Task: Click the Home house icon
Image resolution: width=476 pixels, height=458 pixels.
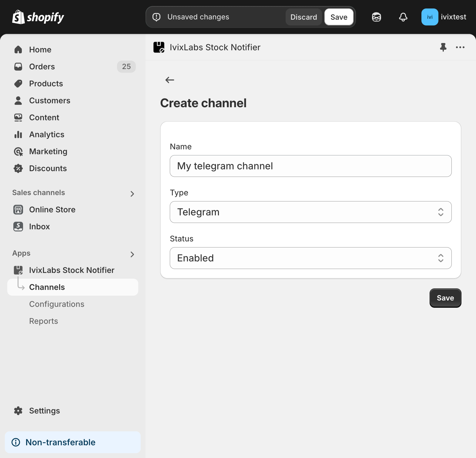Action: tap(18, 50)
